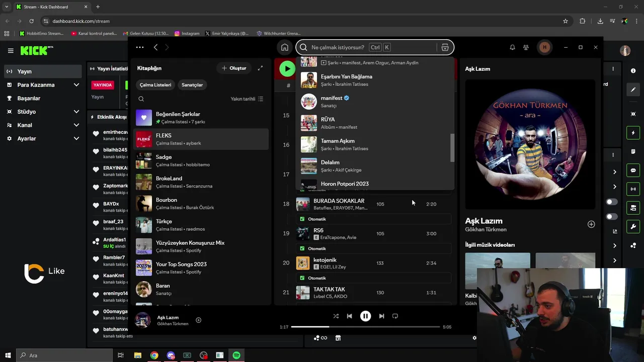Click Task View button on the taskbar
The height and width of the screenshot is (362, 644).
click(x=121, y=355)
